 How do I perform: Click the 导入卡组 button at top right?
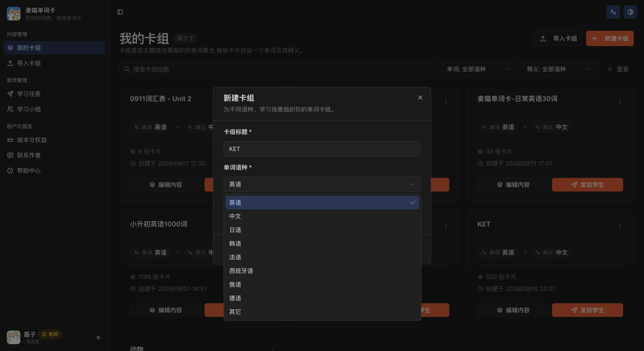click(x=558, y=38)
